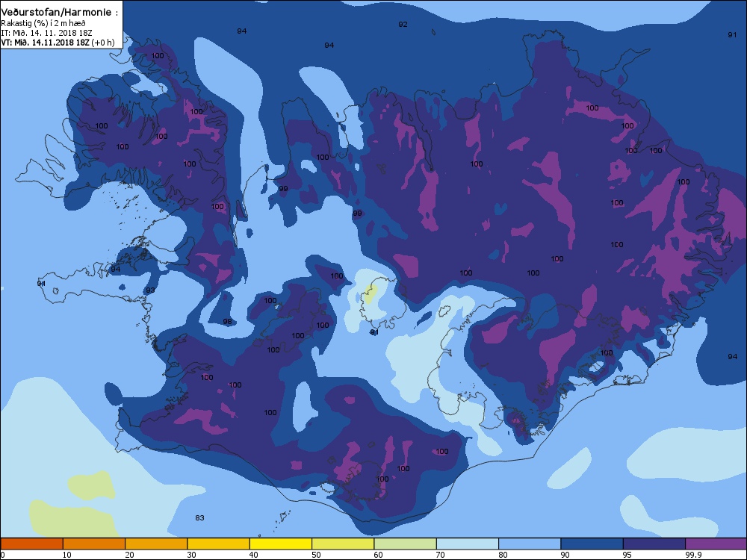Image resolution: width=747 pixels, height=560 pixels.
Task: Click the purple legend swatch above 99.9
Action: (x=716, y=544)
